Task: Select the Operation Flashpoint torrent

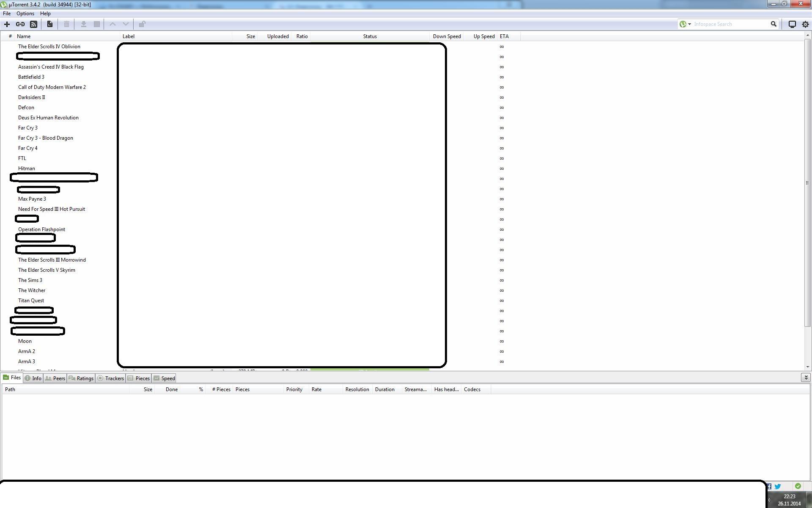Action: tap(41, 229)
